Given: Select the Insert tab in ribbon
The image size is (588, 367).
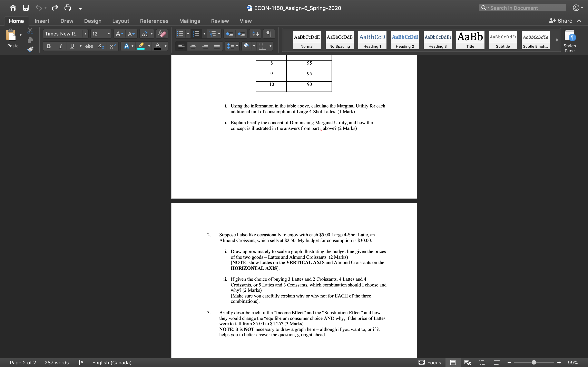Looking at the screenshot, I should click(x=42, y=20).
